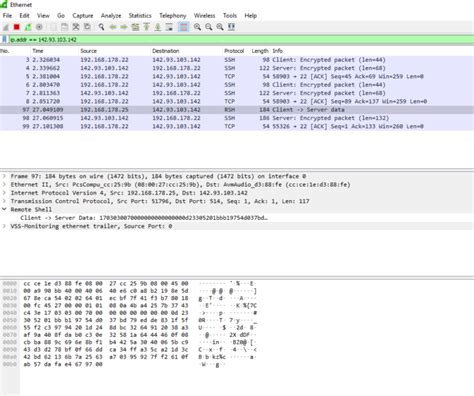
Task: Reset text to normal size icon
Action: coord(220,27)
